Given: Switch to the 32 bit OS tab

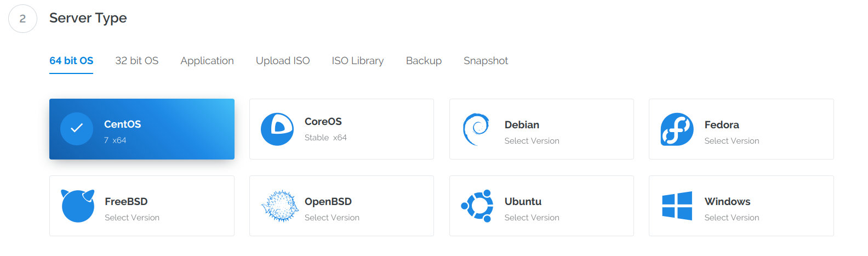Looking at the screenshot, I should coord(137,61).
